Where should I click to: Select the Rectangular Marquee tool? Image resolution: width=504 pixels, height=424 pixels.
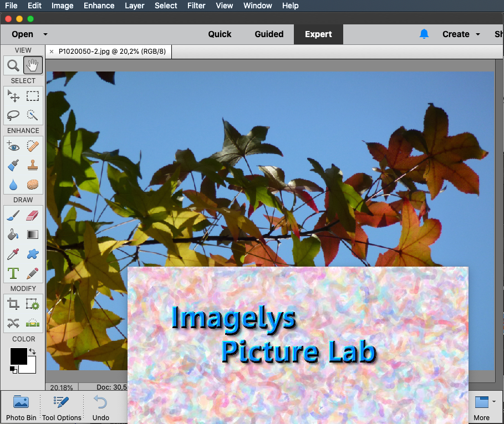tap(33, 96)
